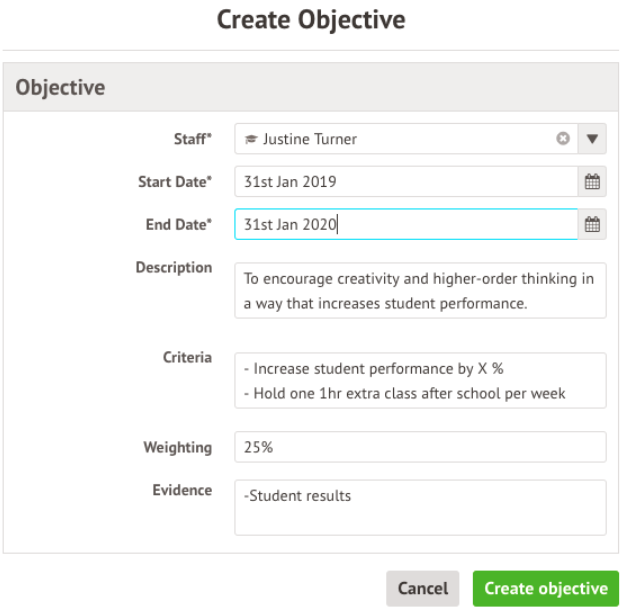This screenshot has width=627, height=613.
Task: Click the Evidence label text
Action: pos(181,490)
